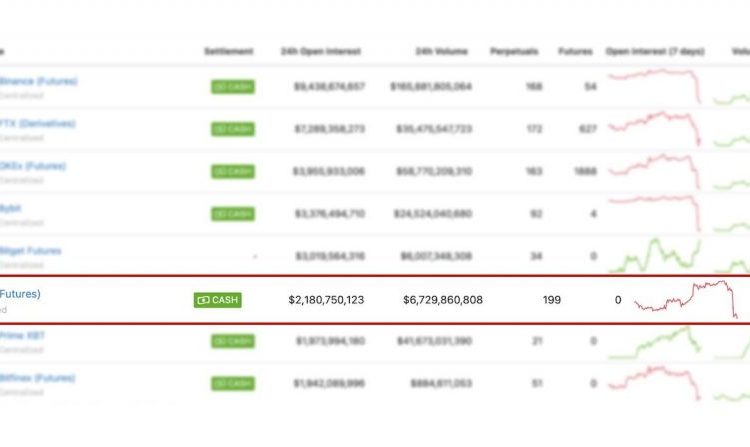Open the FTX (Derivatives) exchange link
The image size is (750, 447).
(37, 124)
